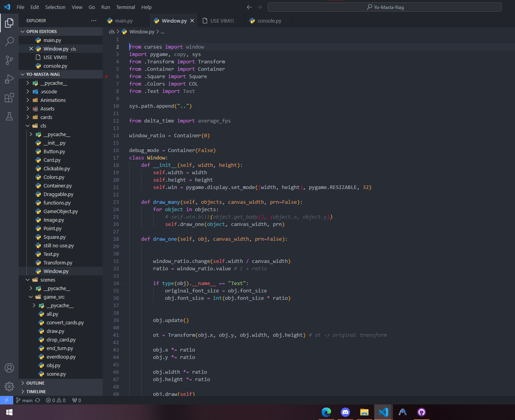This screenshot has height=420, width=515.
Task: Click the Yo-Masta-Nag command center search box
Action: pos(384,7)
